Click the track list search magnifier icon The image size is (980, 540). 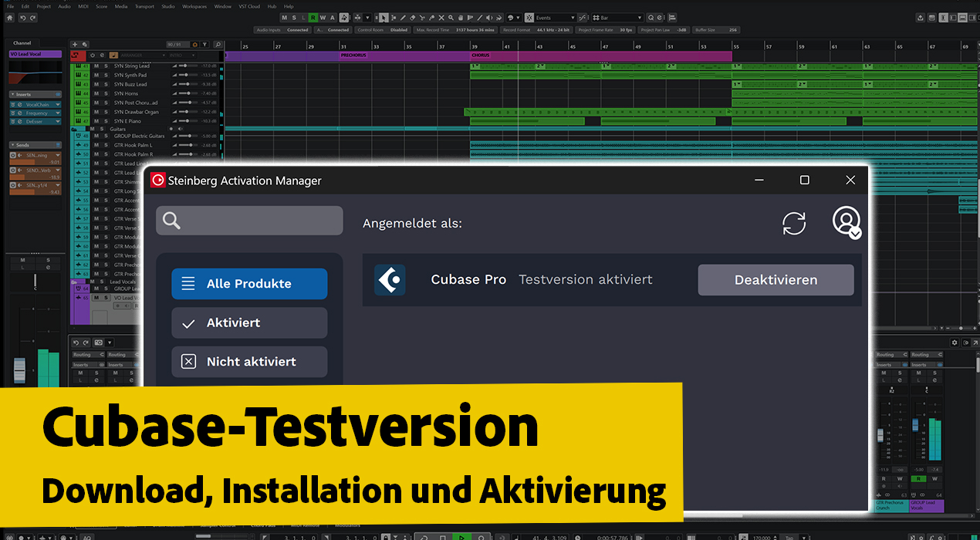click(x=218, y=44)
